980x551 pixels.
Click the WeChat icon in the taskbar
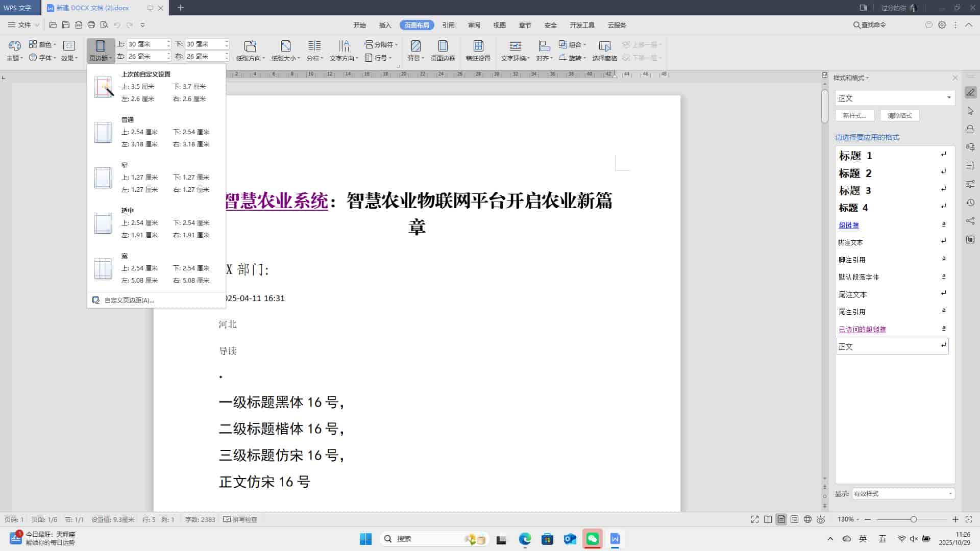593,539
